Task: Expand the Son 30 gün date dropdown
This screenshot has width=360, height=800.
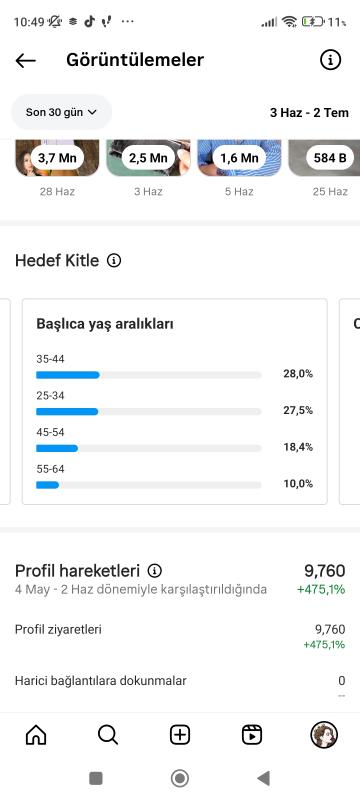Action: pos(62,112)
